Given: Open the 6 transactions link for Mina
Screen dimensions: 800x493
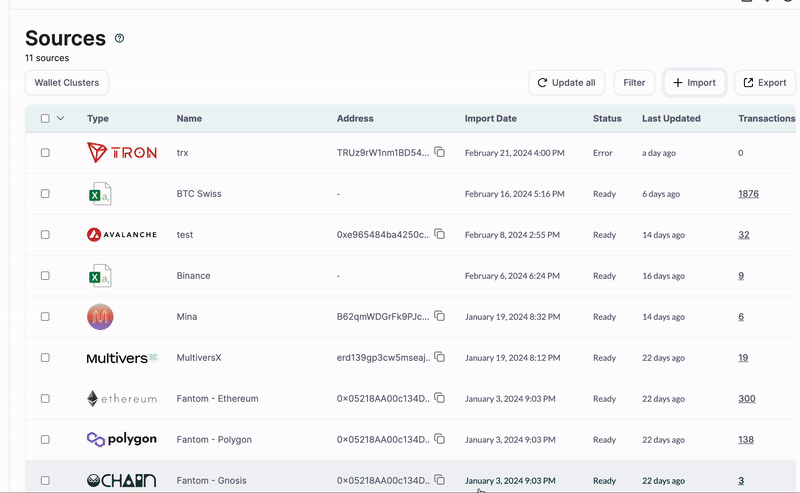Looking at the screenshot, I should (x=741, y=316).
